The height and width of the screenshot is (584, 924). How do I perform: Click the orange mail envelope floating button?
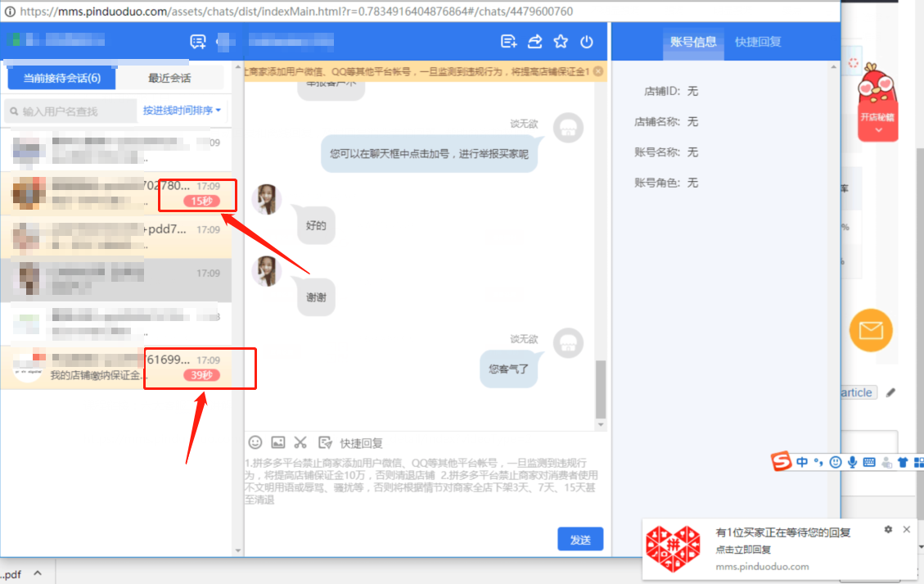(x=871, y=331)
